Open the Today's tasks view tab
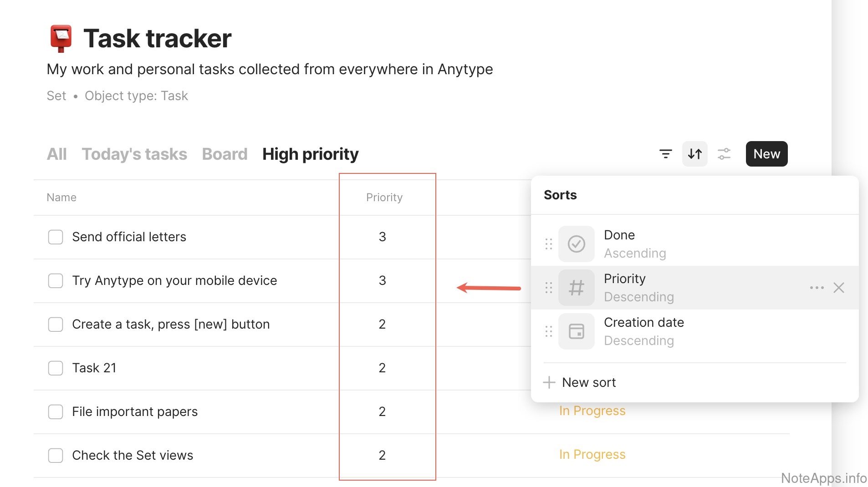 (134, 154)
